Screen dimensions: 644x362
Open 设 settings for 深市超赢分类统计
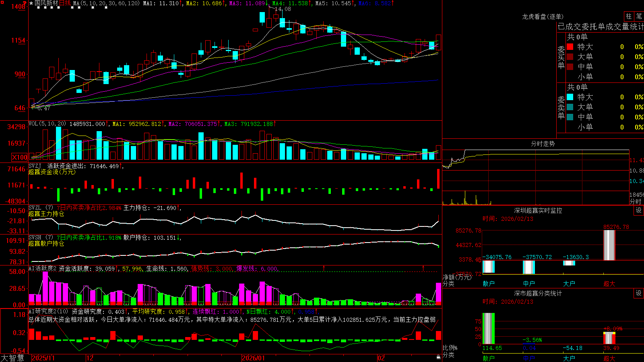[639, 293]
